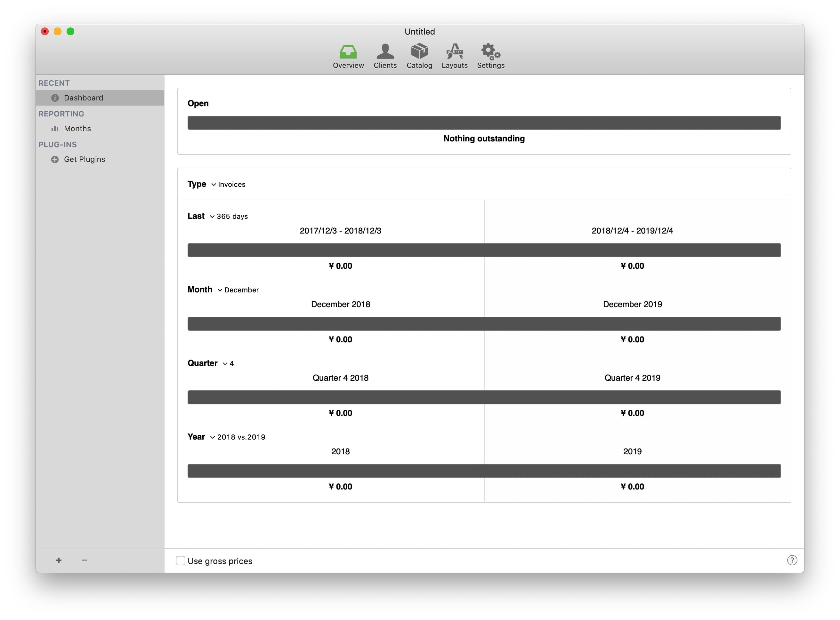Click the add button in the sidebar footer

(59, 560)
